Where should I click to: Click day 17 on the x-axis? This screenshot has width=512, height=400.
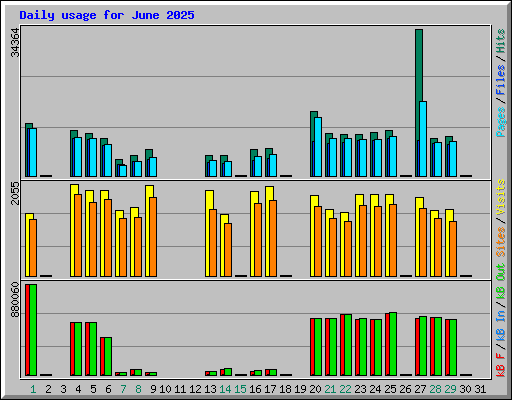tap(270, 389)
